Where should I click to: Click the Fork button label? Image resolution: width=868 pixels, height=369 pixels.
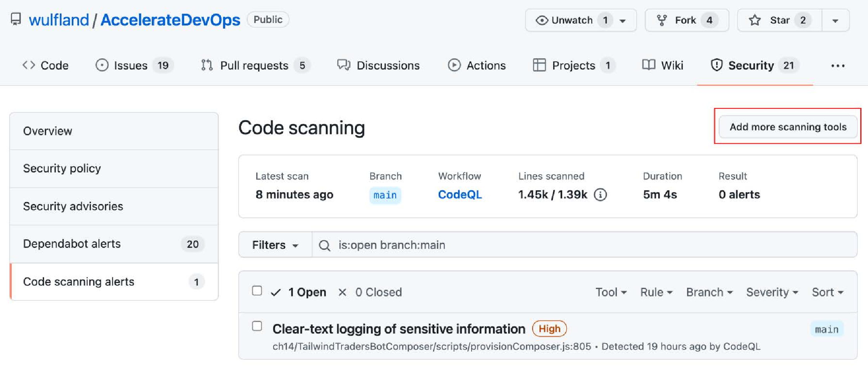click(x=685, y=20)
